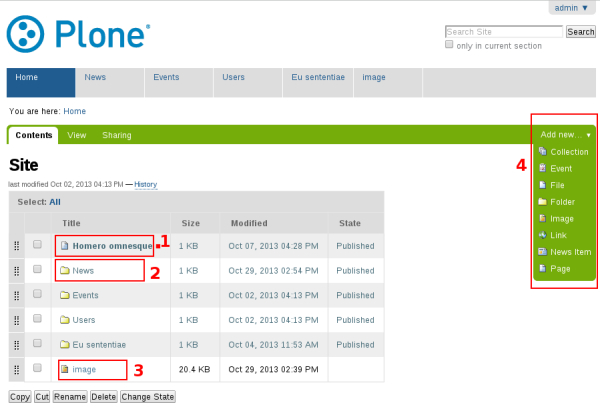The image size is (600, 411).
Task: Click the Published state of News row
Action: pos(355,271)
